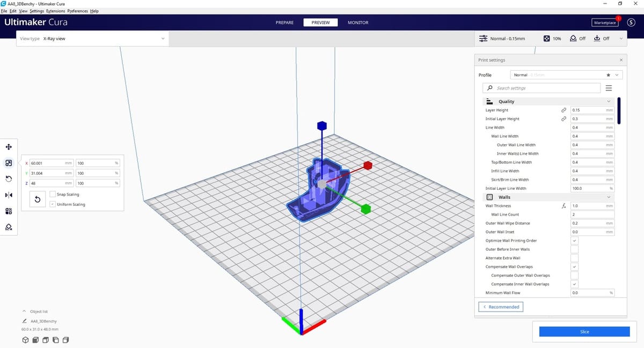Click the Wall Thickness function icon

point(563,206)
